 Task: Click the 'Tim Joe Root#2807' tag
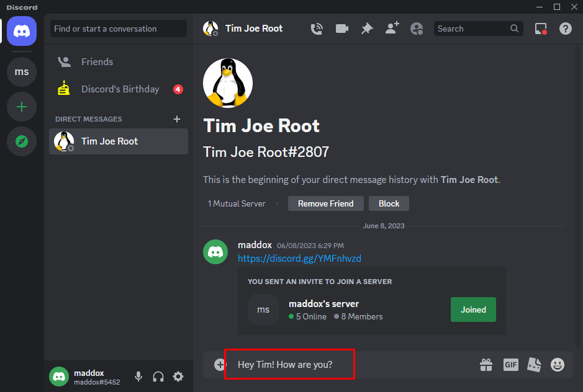pyautogui.click(x=266, y=152)
